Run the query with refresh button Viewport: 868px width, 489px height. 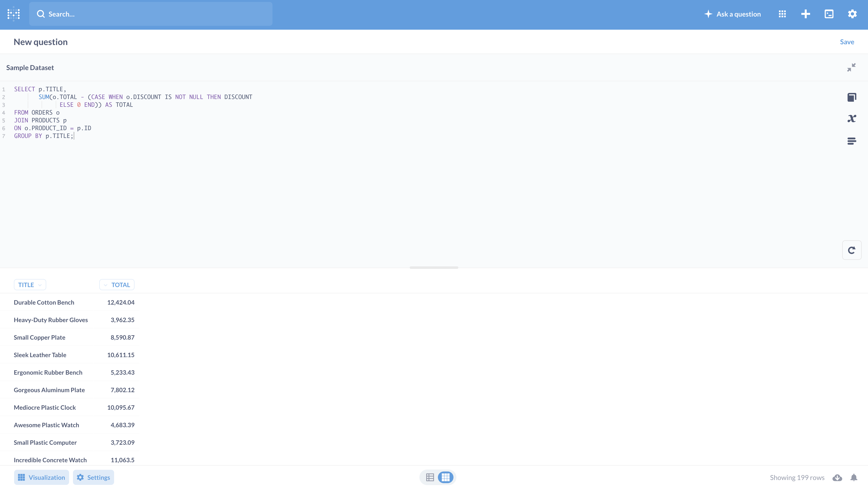(852, 250)
